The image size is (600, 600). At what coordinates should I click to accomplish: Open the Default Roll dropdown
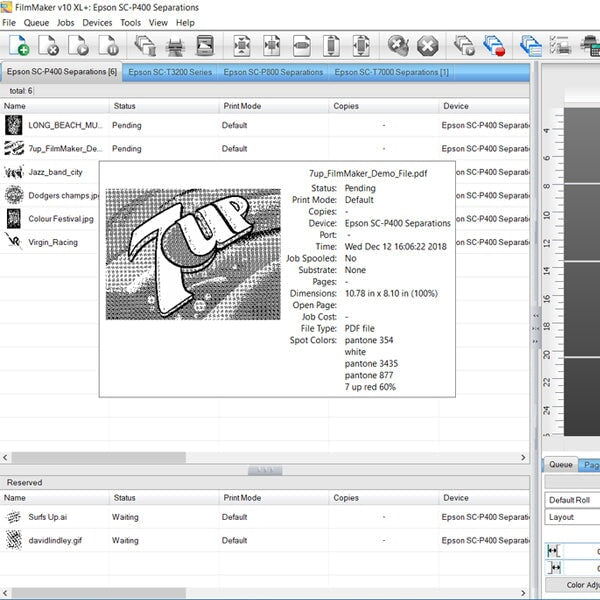coord(572,500)
